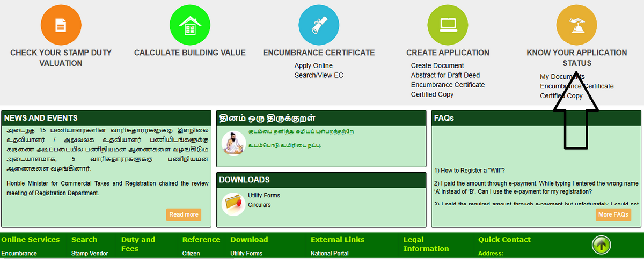Image resolution: width=644 pixels, height=259 pixels.
Task: Click the Stamp Vendor footer link
Action: 90,253
